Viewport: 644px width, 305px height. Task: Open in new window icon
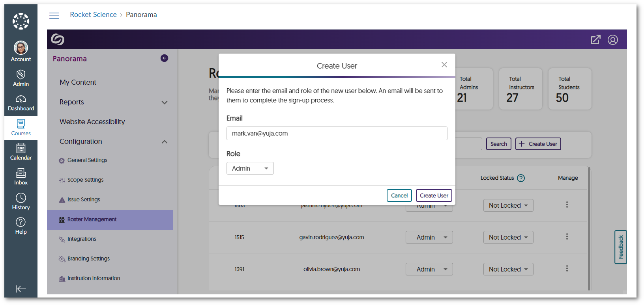(x=595, y=40)
